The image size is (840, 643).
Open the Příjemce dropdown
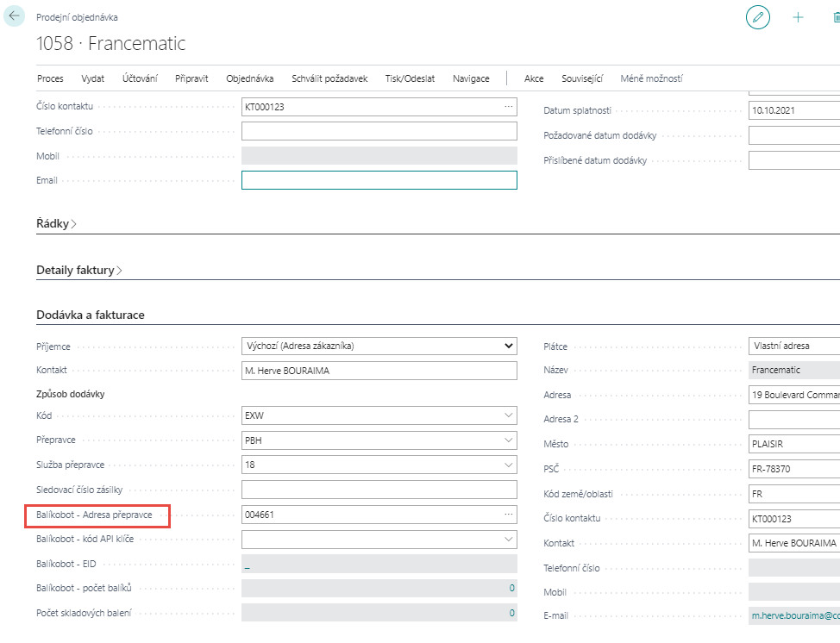point(507,346)
